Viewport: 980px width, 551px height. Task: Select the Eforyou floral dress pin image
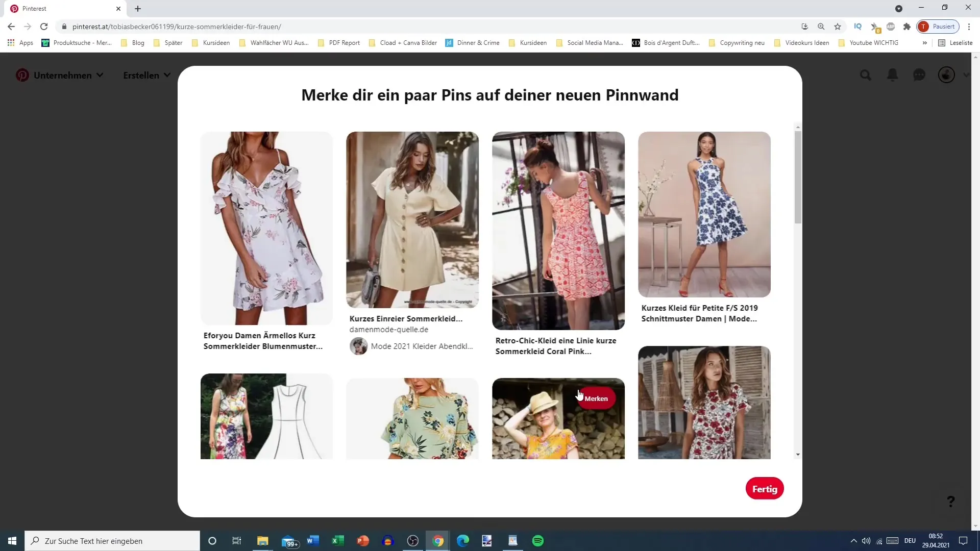[x=266, y=228]
